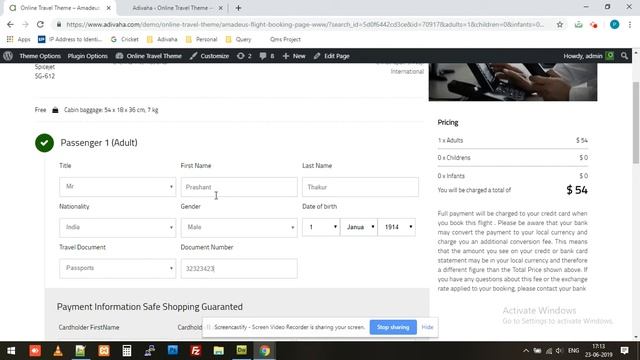Open pending updates indicator

pyautogui.click(x=244, y=56)
